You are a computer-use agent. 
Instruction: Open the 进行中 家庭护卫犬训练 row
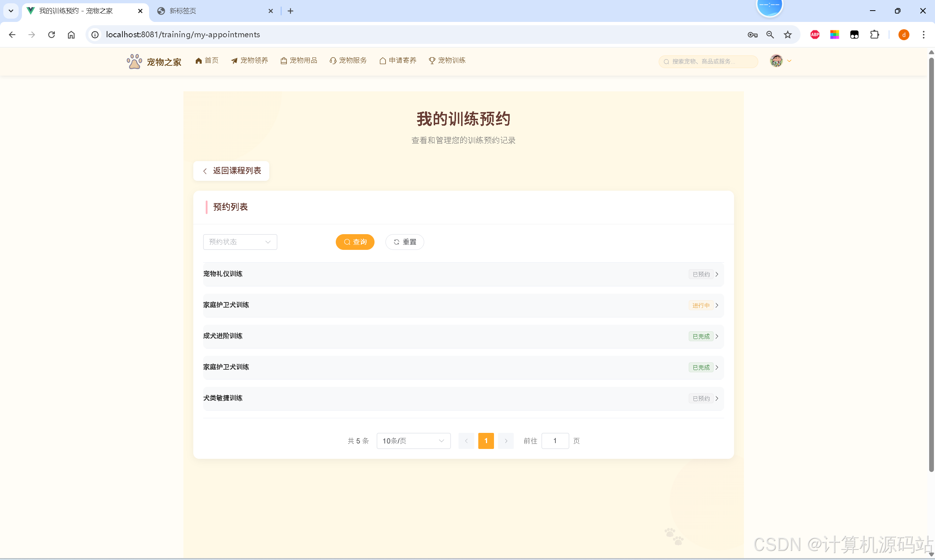[x=463, y=305]
